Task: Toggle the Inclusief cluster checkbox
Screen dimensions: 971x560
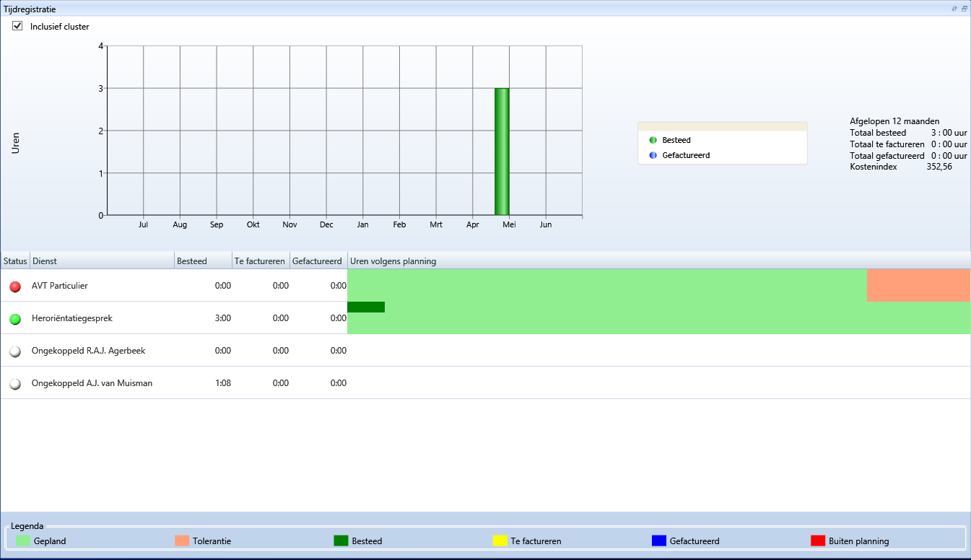Action: tap(18, 26)
